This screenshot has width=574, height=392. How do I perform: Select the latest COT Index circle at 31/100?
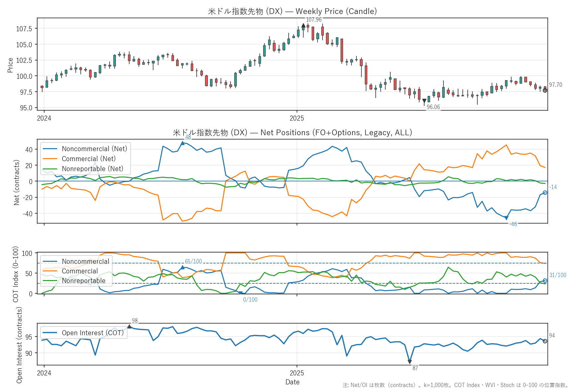click(x=545, y=281)
